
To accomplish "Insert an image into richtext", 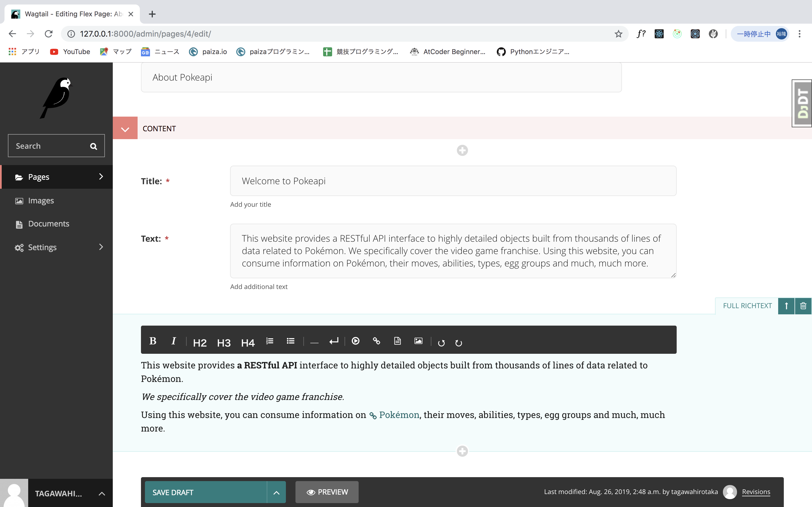I will coord(418,341).
